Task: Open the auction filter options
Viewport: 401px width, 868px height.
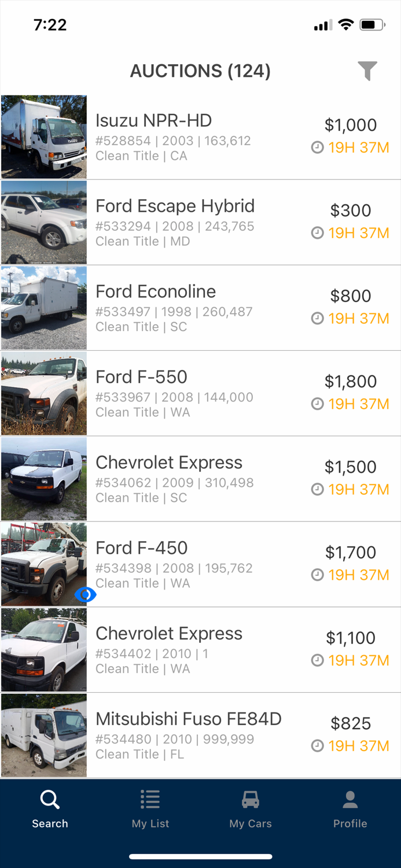Action: point(366,71)
